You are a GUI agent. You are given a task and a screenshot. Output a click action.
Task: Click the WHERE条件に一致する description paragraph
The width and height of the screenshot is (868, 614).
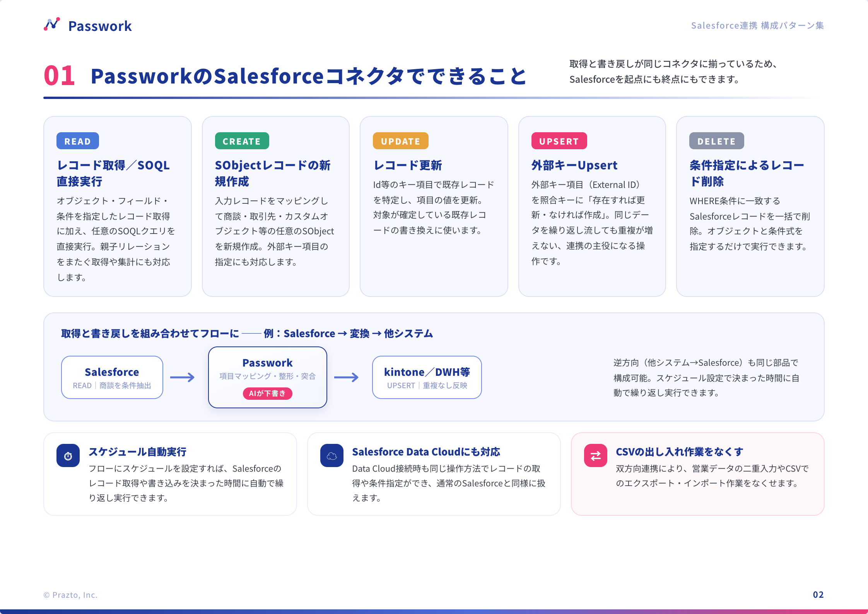[750, 223]
